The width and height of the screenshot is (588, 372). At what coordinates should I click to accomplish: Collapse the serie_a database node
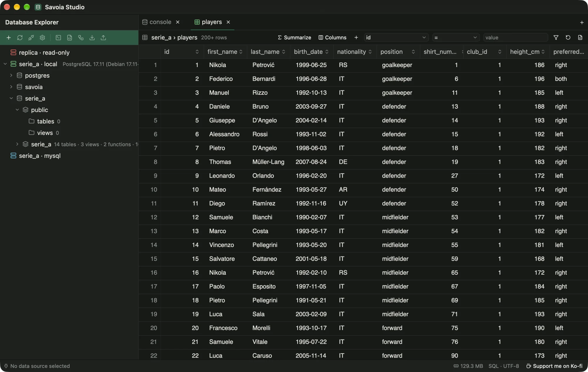coord(11,99)
